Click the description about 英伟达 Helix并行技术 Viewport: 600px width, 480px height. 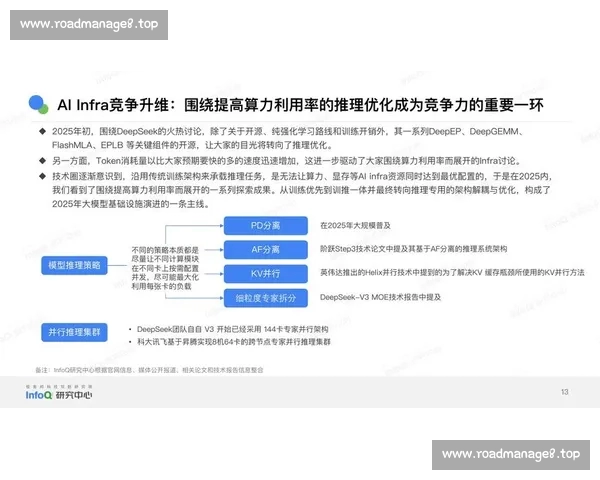[452, 273]
